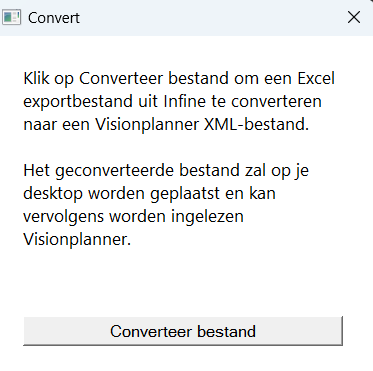Click the final Visionplanner. word at paragraph end

pyautogui.click(x=77, y=240)
